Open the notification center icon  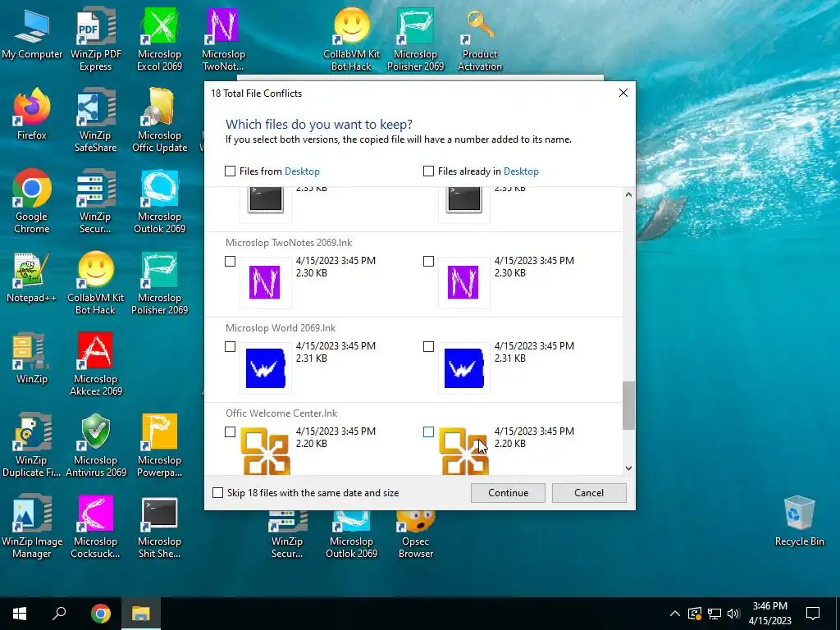813,614
